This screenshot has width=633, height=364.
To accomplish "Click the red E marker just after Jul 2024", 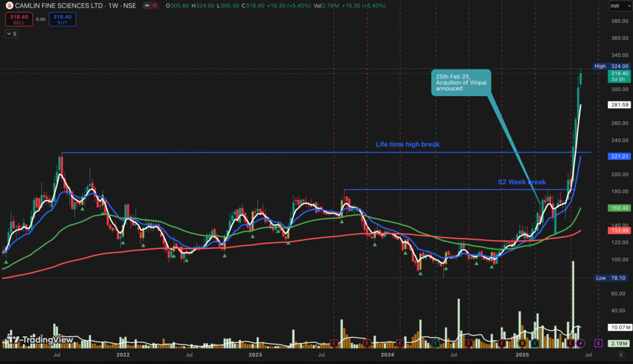I will tap(469, 344).
